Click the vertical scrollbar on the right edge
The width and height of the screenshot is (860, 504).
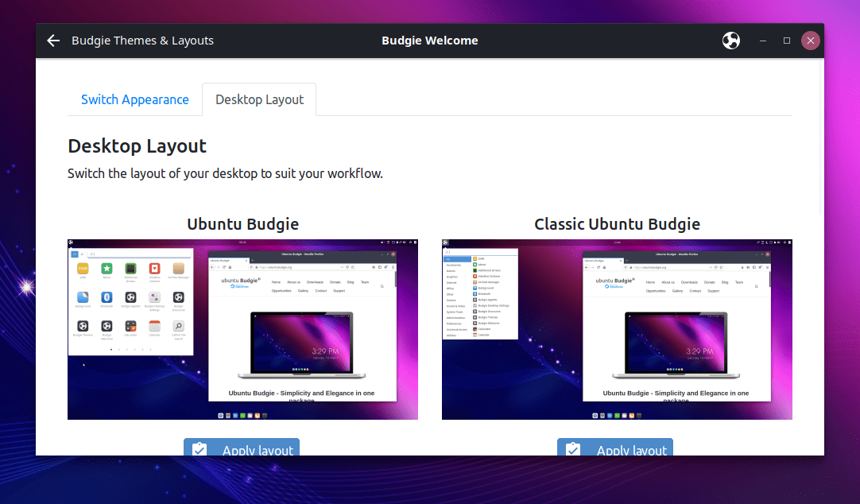point(820,159)
